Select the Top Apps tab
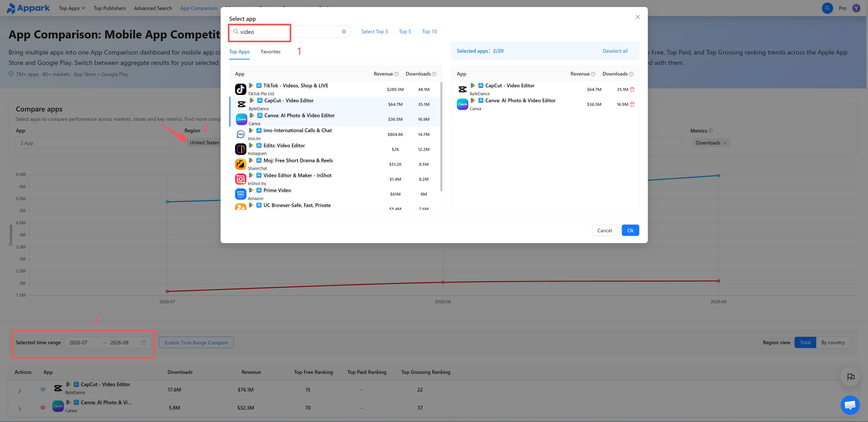This screenshot has height=422, width=868. [x=239, y=52]
